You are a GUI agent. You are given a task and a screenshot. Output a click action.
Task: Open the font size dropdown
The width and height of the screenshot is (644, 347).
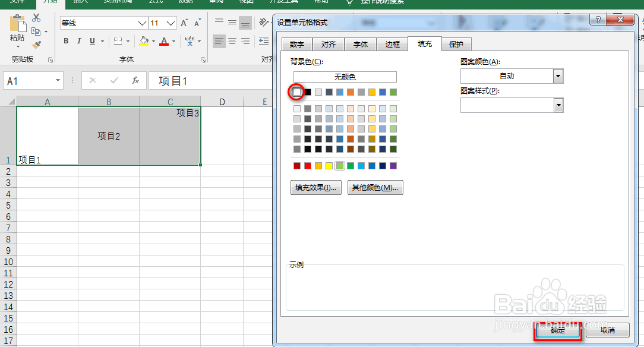pyautogui.click(x=171, y=23)
